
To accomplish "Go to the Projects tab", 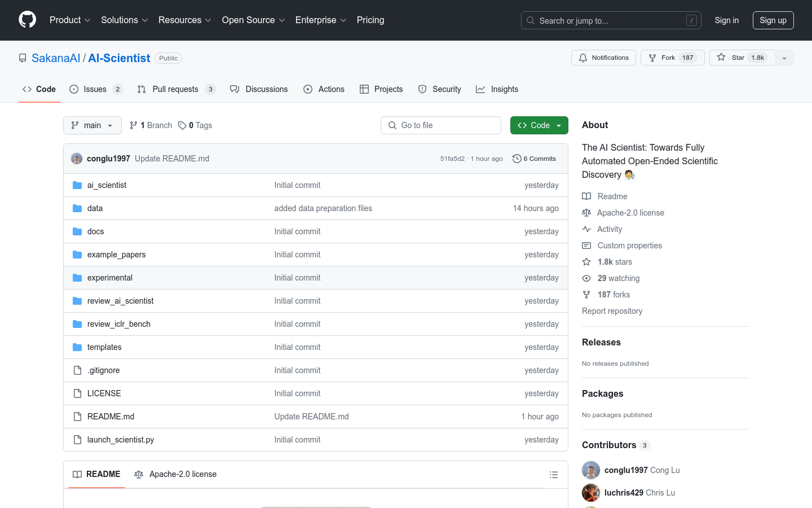I will pyautogui.click(x=381, y=89).
